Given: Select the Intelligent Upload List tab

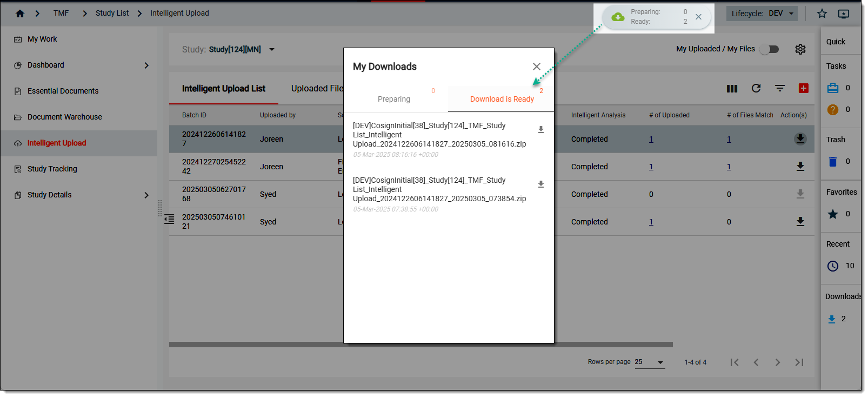Looking at the screenshot, I should pyautogui.click(x=224, y=89).
